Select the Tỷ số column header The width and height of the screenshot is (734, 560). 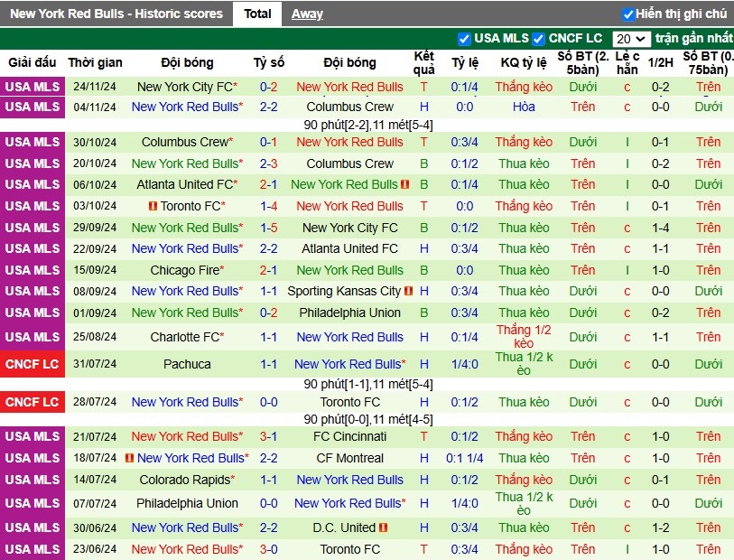(x=269, y=62)
